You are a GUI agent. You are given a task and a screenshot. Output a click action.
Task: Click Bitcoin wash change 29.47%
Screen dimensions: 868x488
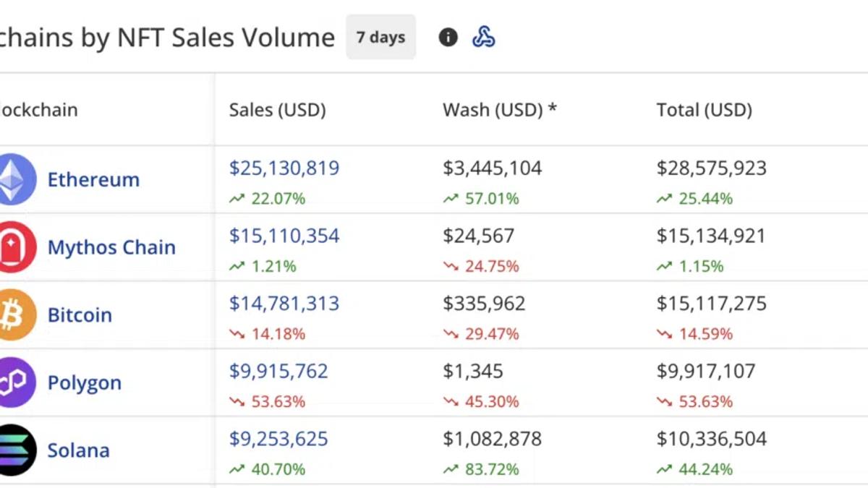coord(481,334)
